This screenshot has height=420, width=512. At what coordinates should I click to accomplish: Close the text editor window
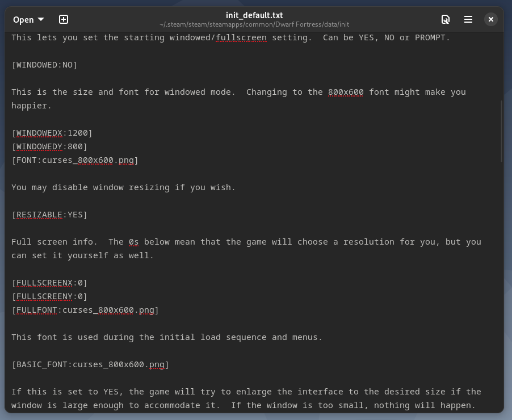[491, 19]
